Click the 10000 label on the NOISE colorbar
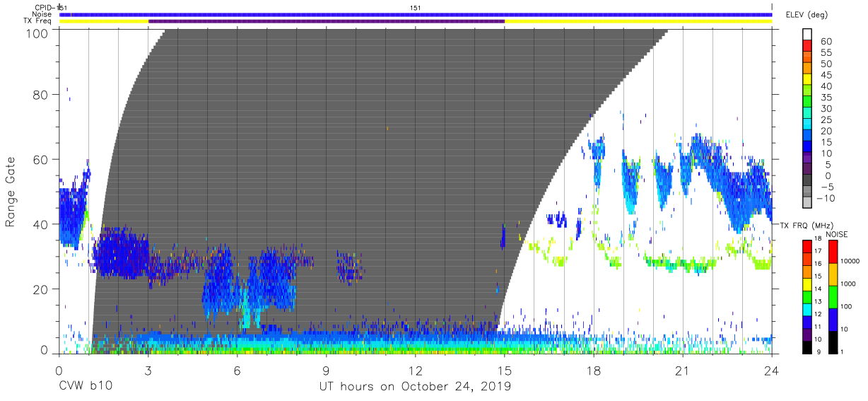 pyautogui.click(x=849, y=261)
